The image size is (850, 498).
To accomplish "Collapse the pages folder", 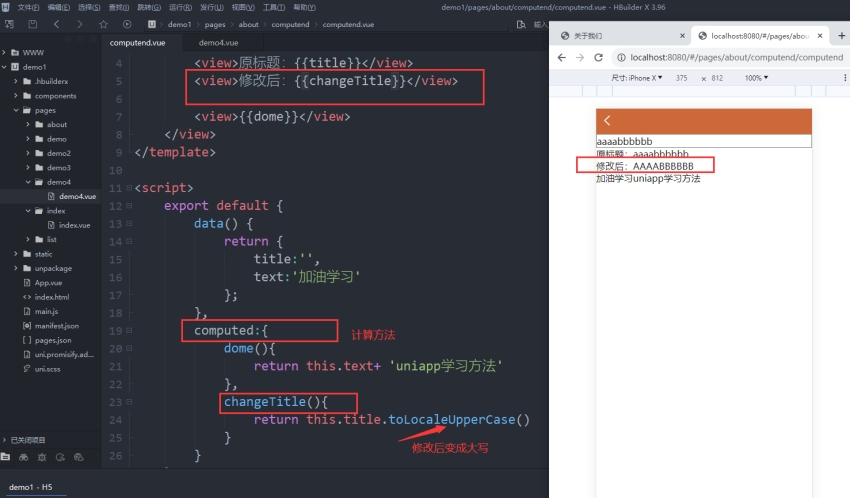I will click(16, 110).
